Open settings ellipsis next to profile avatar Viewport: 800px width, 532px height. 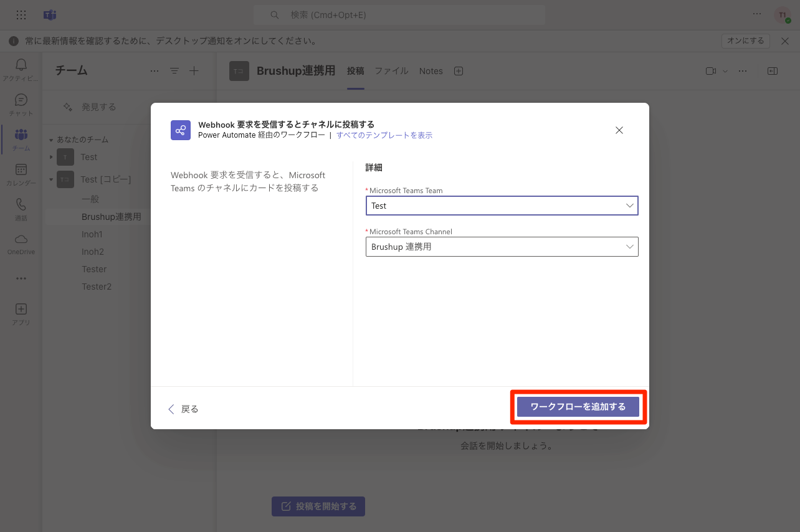pyautogui.click(x=757, y=14)
